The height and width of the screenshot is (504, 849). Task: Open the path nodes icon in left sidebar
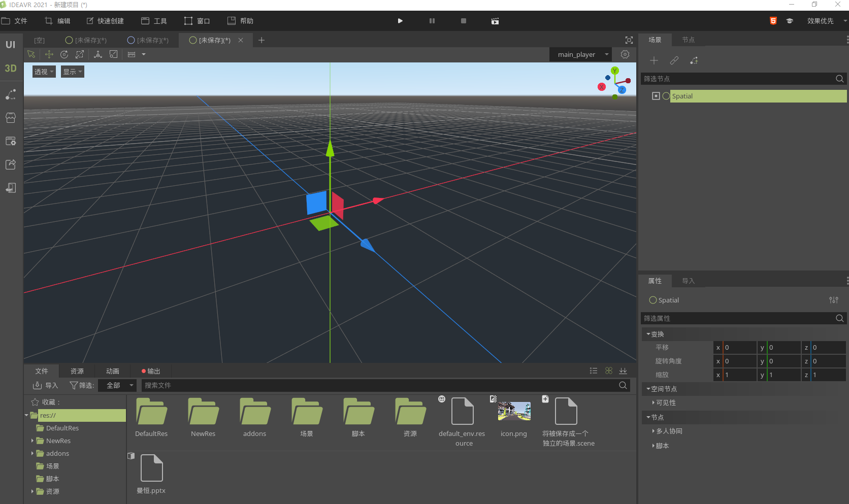[x=11, y=94]
